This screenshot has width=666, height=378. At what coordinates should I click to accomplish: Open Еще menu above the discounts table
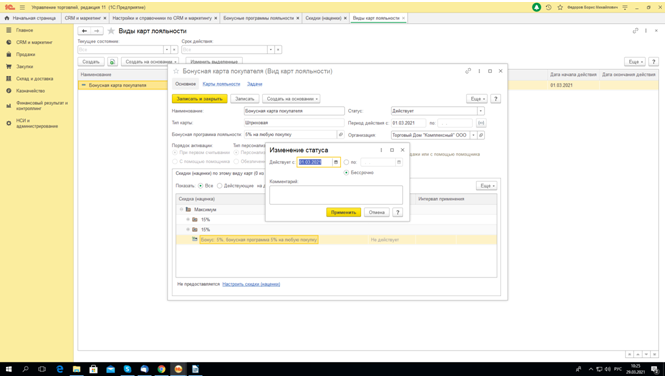(486, 186)
